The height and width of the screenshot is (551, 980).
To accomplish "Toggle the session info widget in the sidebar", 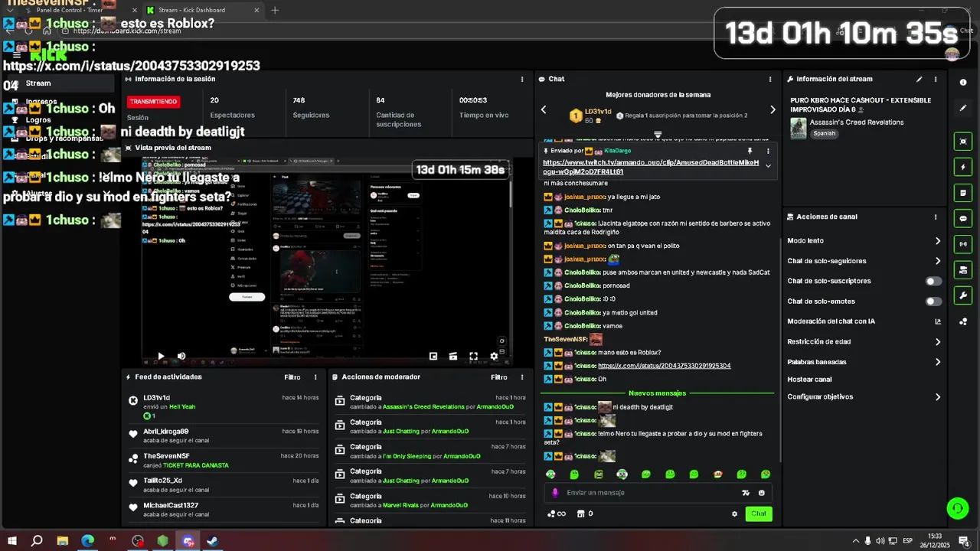I will pos(963,244).
